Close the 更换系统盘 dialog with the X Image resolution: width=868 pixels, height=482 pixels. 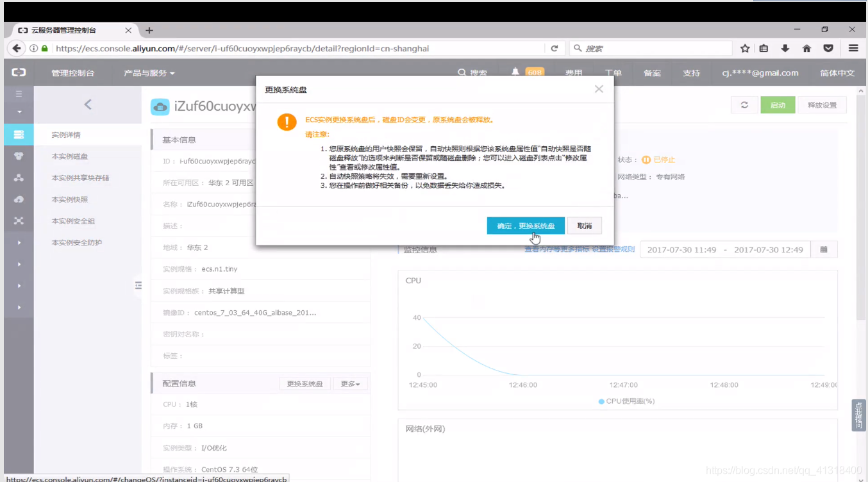click(599, 89)
